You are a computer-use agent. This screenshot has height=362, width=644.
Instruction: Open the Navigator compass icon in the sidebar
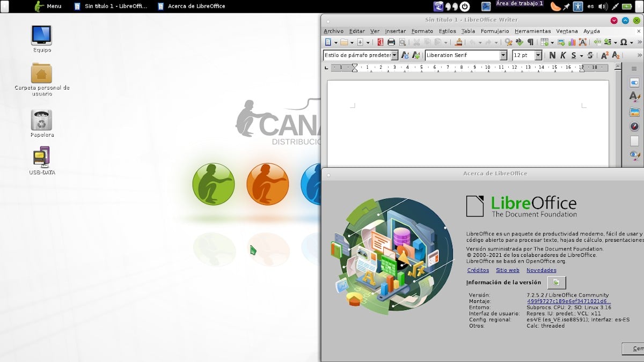click(x=634, y=125)
